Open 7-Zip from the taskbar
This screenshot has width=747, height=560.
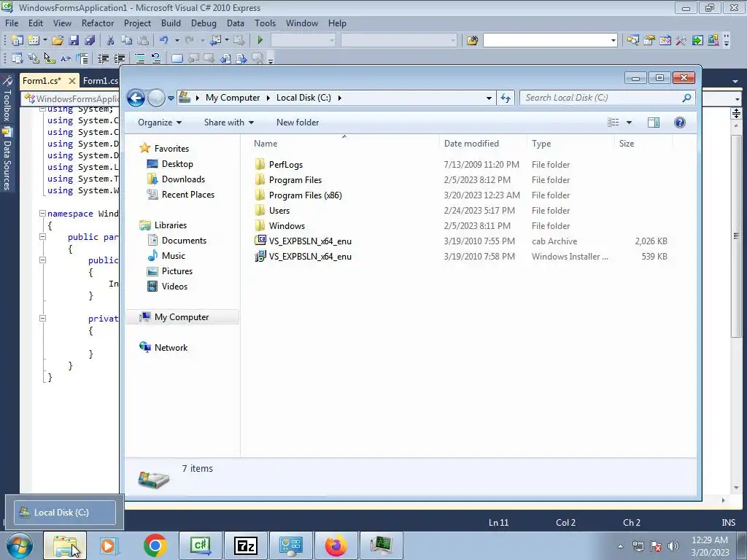click(246, 545)
